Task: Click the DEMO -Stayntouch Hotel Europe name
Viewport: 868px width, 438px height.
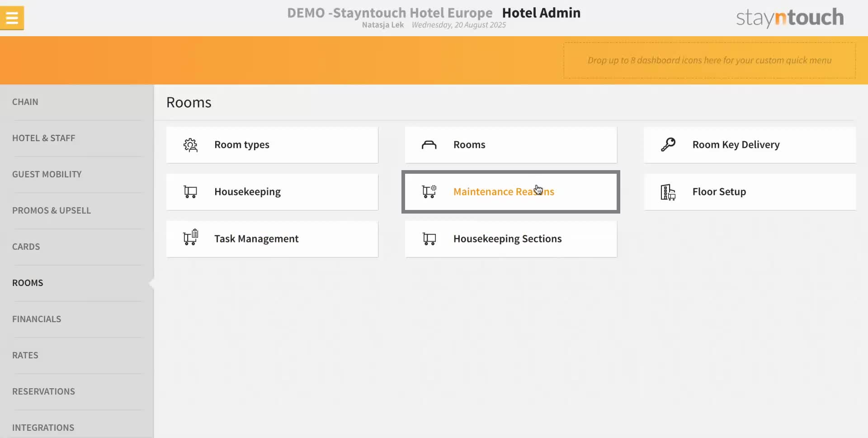Action: coord(390,13)
